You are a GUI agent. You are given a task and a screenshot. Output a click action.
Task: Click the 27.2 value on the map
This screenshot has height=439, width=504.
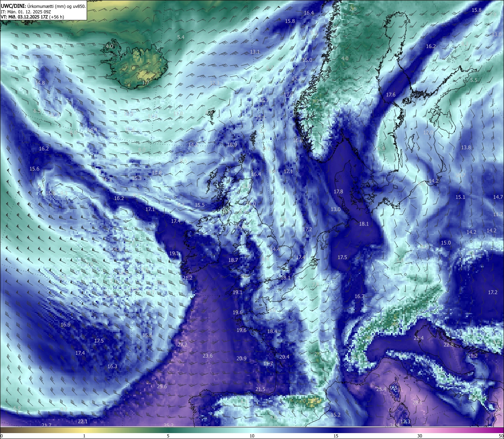182,345
